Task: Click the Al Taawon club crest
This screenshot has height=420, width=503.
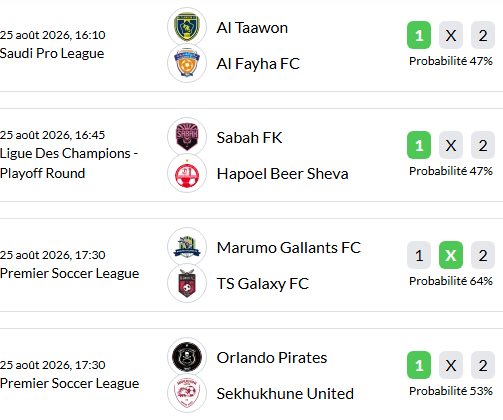Action: click(x=187, y=27)
